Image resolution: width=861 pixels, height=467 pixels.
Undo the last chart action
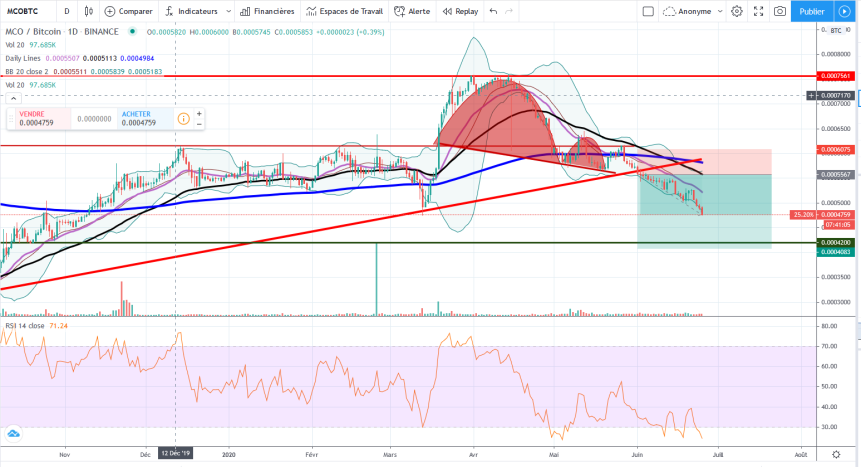[493, 11]
